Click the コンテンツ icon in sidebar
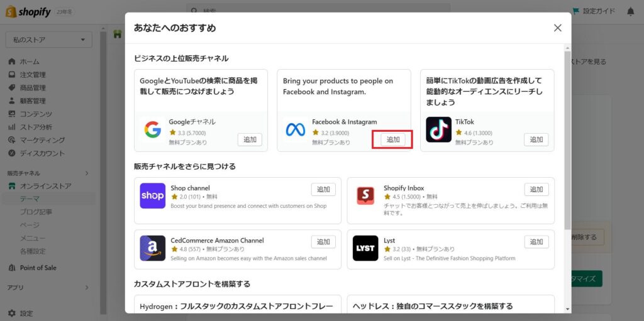 pos(12,114)
